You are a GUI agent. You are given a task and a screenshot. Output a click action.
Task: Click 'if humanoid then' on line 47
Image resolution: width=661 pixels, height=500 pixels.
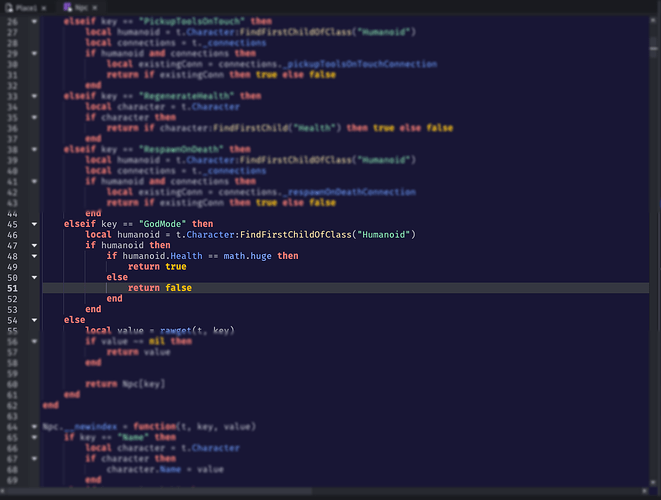(x=128, y=245)
